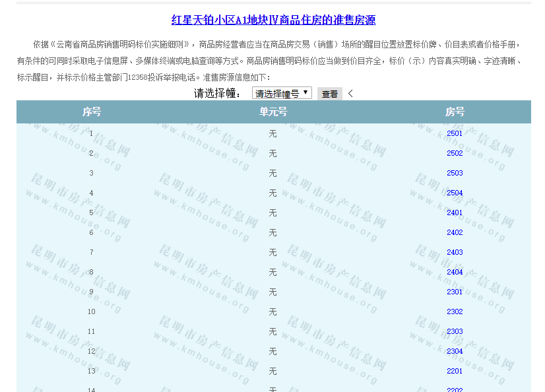The height and width of the screenshot is (392, 545).
Task: Select the 房号 column header
Action: point(454,112)
